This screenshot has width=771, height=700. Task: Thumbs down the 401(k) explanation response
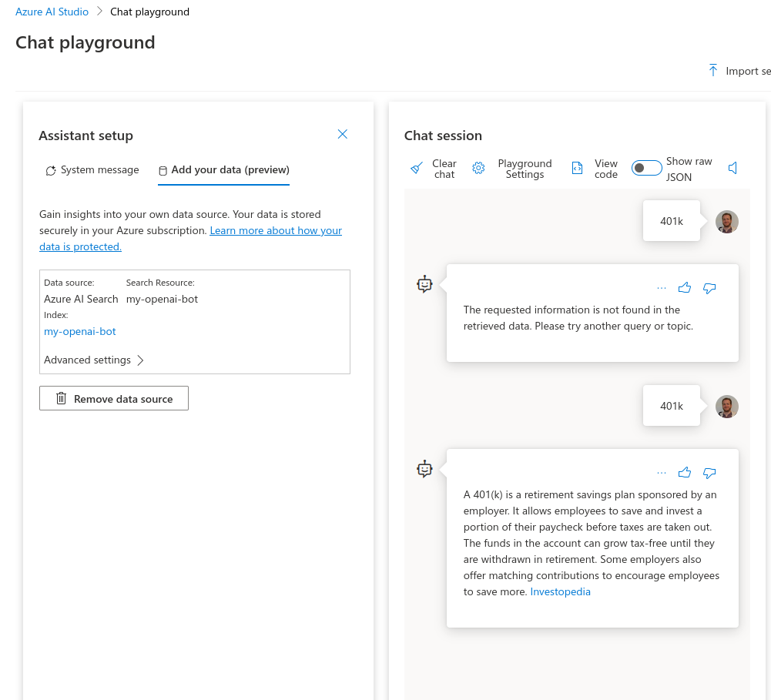pos(709,473)
